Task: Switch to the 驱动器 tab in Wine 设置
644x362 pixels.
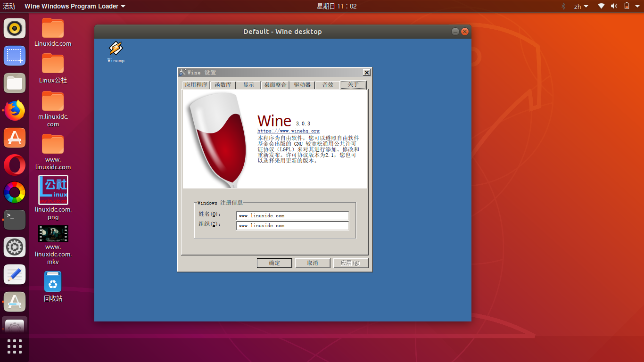Action: [x=302, y=85]
